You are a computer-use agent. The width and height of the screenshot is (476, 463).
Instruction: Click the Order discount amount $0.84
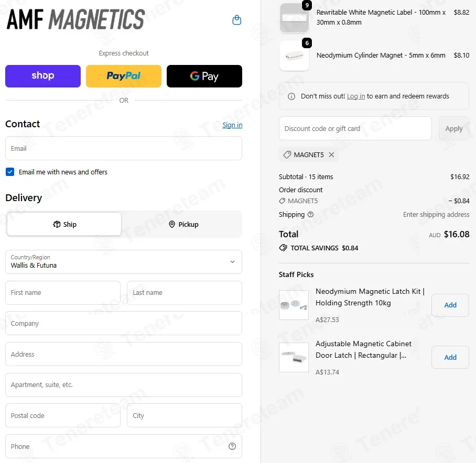(459, 201)
